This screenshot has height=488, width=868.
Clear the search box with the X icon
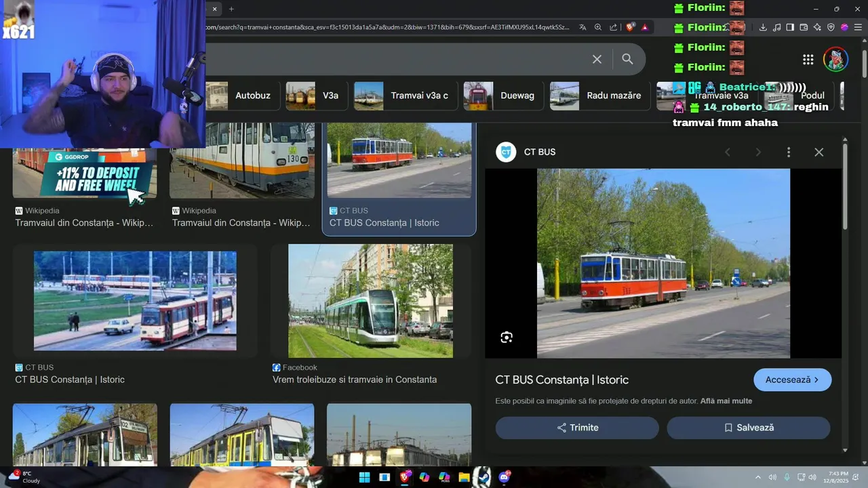[x=597, y=59]
